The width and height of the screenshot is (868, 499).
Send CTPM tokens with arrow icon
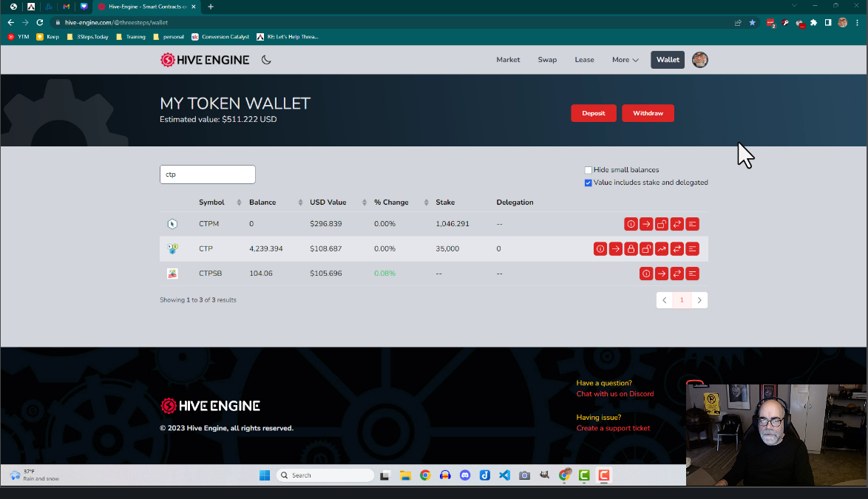pyautogui.click(x=646, y=224)
